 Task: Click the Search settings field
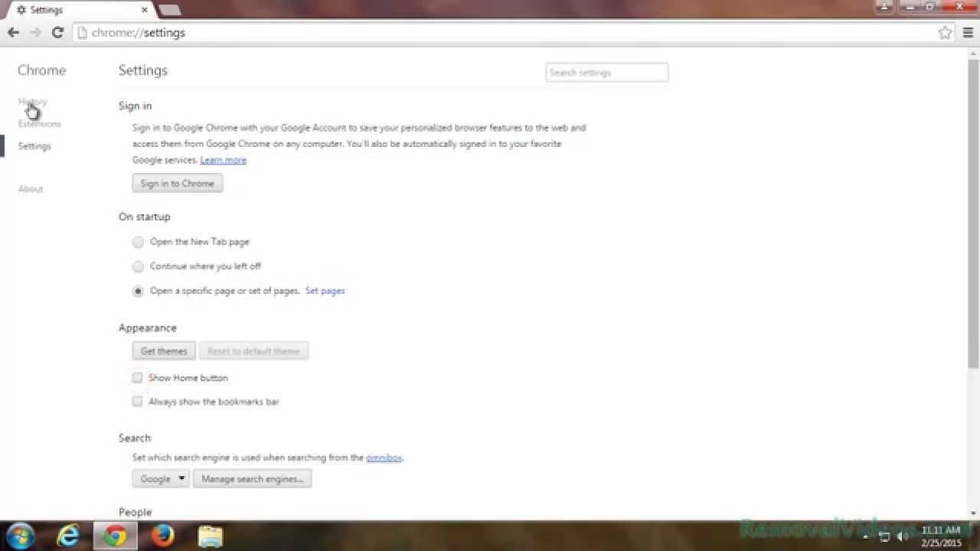point(607,73)
